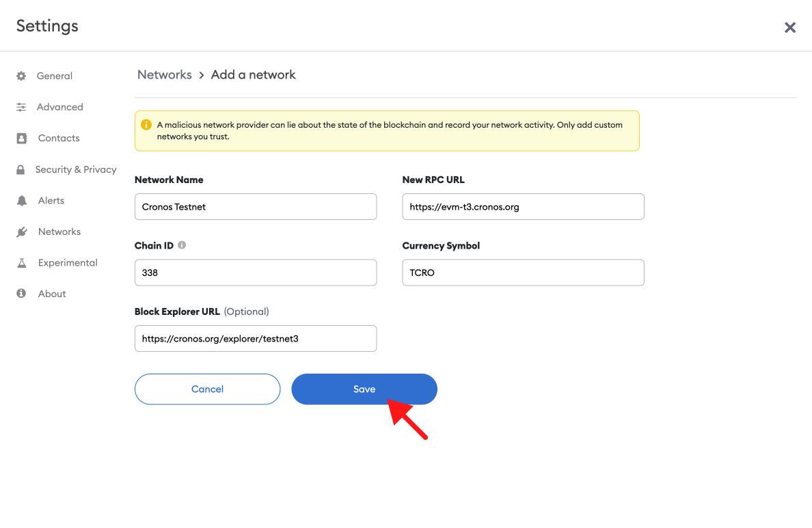Viewport: 812px width, 528px height.
Task: Open the Contacts settings section
Action: coord(59,138)
